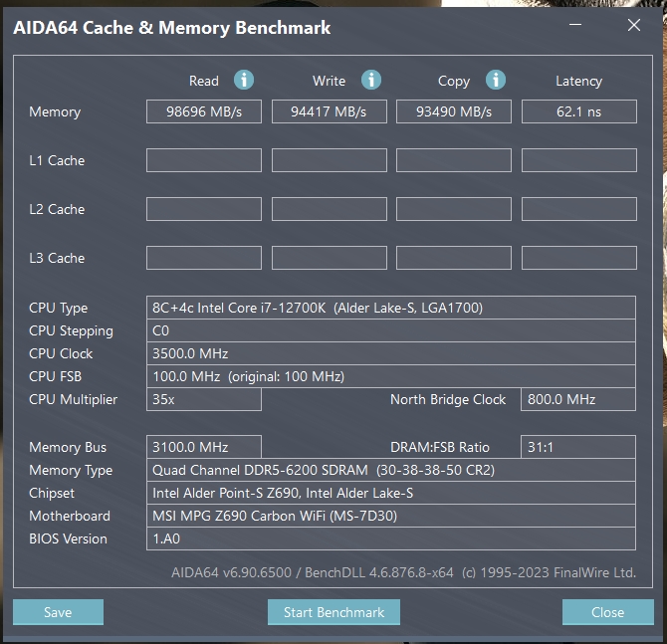Click the Memory Copy result field
The height and width of the screenshot is (644, 667).
click(454, 111)
